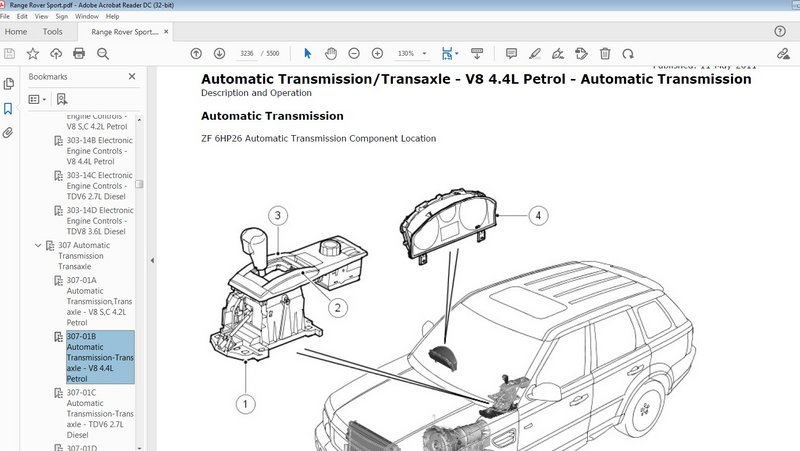Screen dimensions: 800x451
Task: Close the Bookmarks panel
Action: click(132, 76)
